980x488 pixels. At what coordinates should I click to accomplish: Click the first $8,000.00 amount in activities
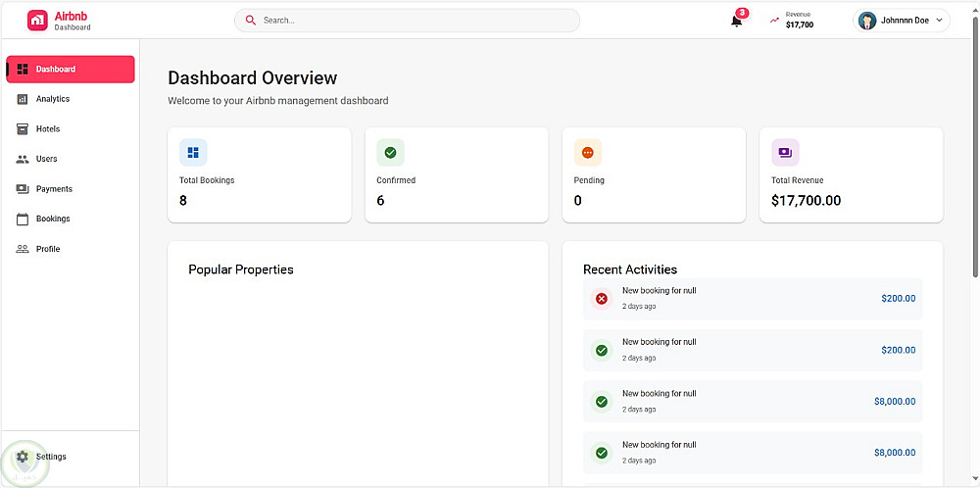[895, 402]
